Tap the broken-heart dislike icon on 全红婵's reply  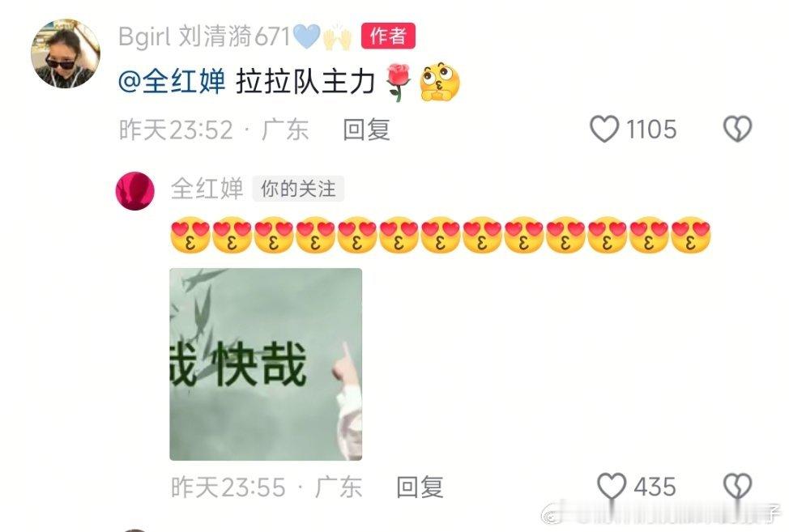737,486
